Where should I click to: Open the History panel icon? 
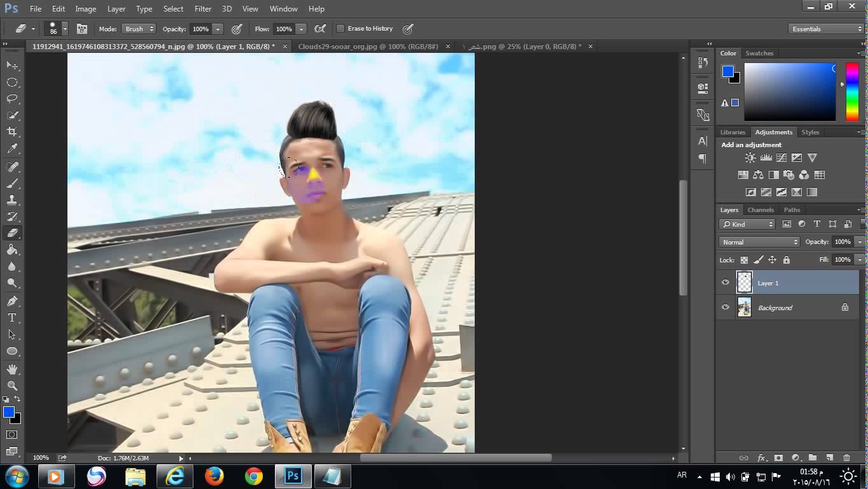pos(703,62)
